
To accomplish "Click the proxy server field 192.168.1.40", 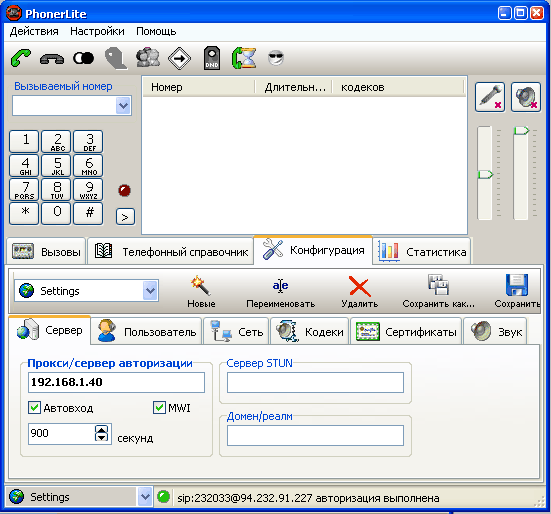I will [116, 382].
